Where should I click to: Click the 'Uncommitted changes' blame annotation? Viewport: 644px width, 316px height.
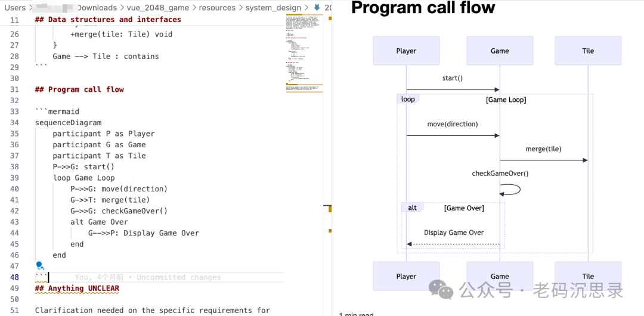(178, 277)
